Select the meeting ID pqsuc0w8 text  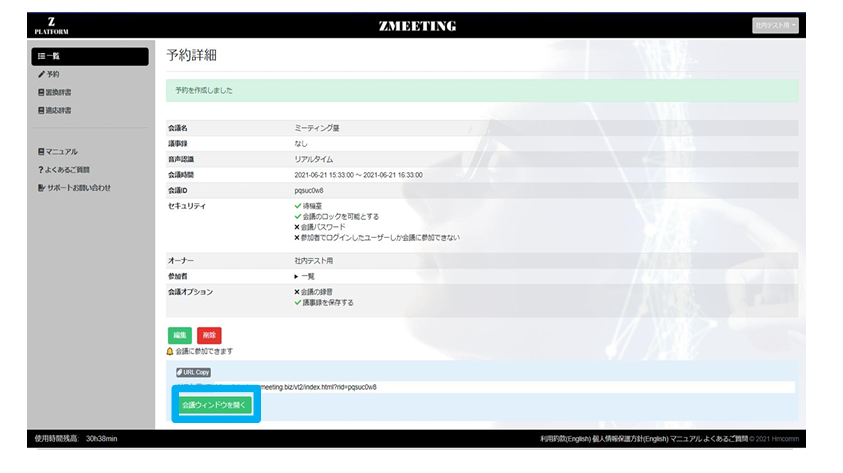coord(309,190)
